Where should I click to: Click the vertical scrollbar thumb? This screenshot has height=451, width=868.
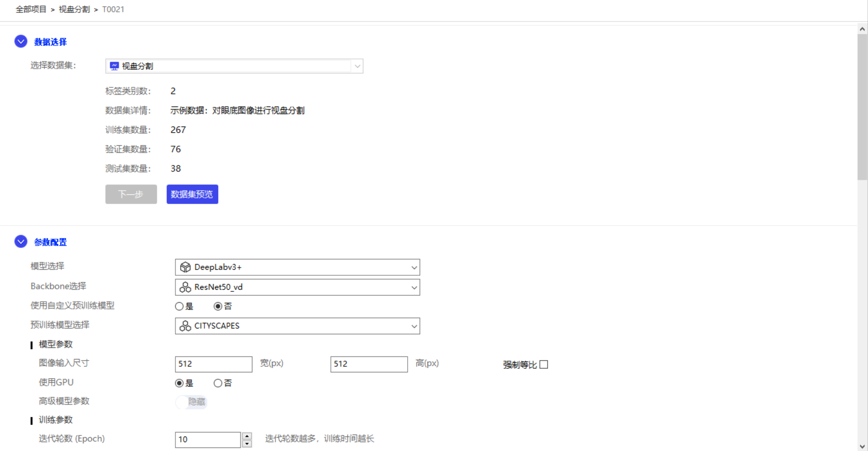click(862, 107)
